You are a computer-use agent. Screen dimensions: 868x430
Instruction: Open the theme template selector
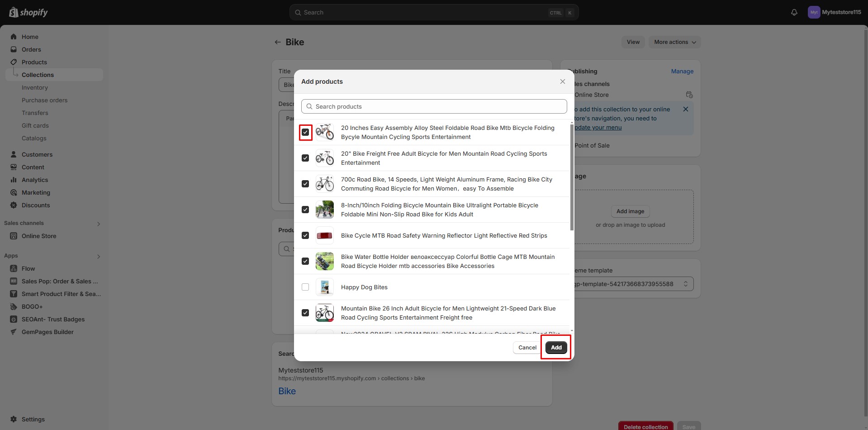coord(633,284)
